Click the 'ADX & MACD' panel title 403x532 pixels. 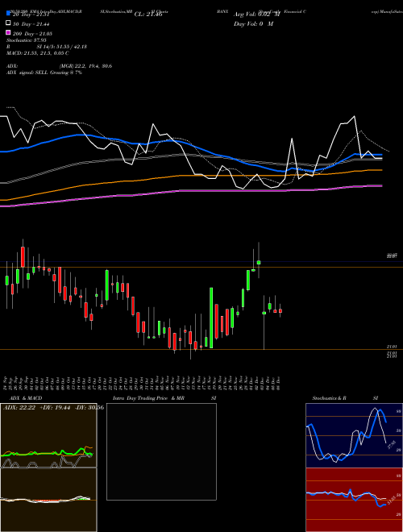pos(26,398)
